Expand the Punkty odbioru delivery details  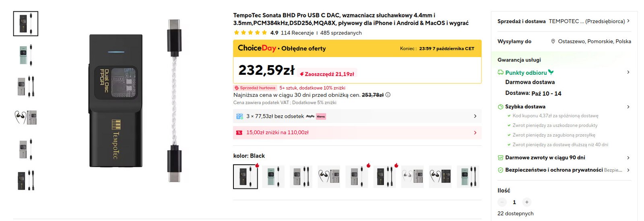click(x=628, y=72)
